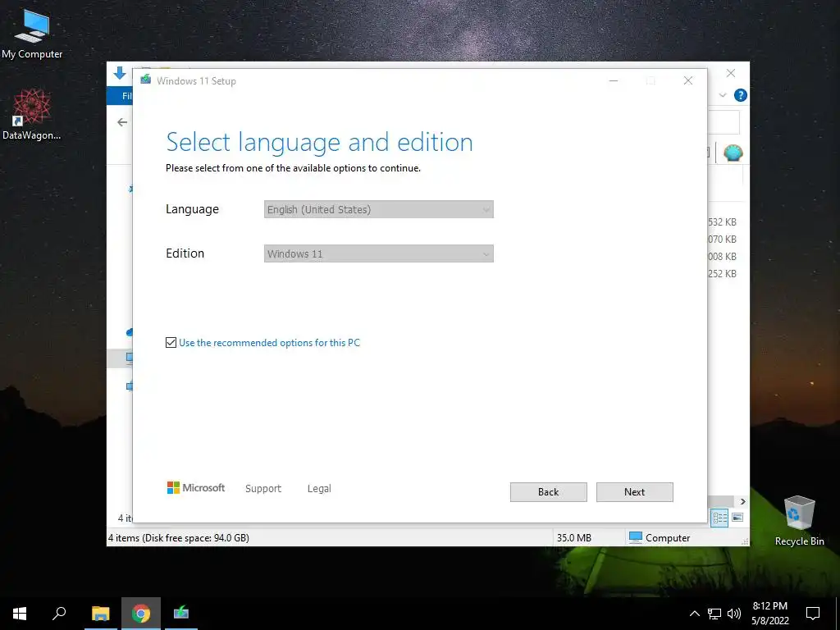Click the taskbar search icon
This screenshot has height=630, width=840.
59,614
